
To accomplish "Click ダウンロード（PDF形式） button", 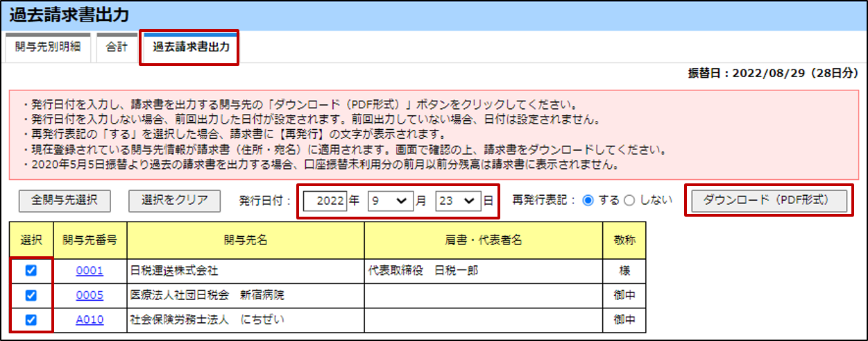I will [769, 200].
